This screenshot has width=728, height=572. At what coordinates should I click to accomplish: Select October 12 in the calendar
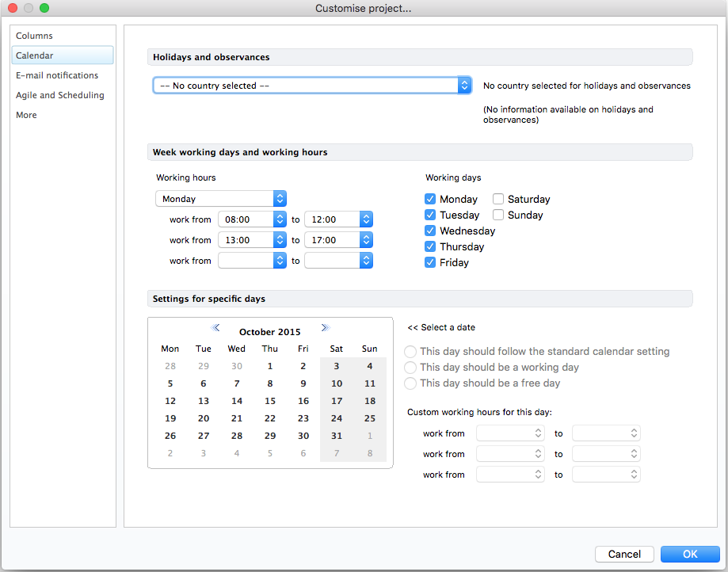click(170, 401)
